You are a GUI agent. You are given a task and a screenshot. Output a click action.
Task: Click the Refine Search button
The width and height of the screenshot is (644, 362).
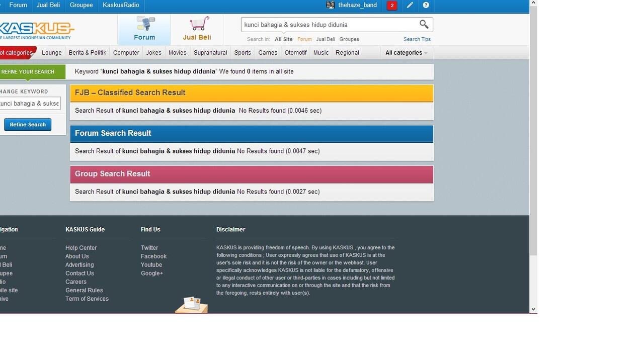28,125
